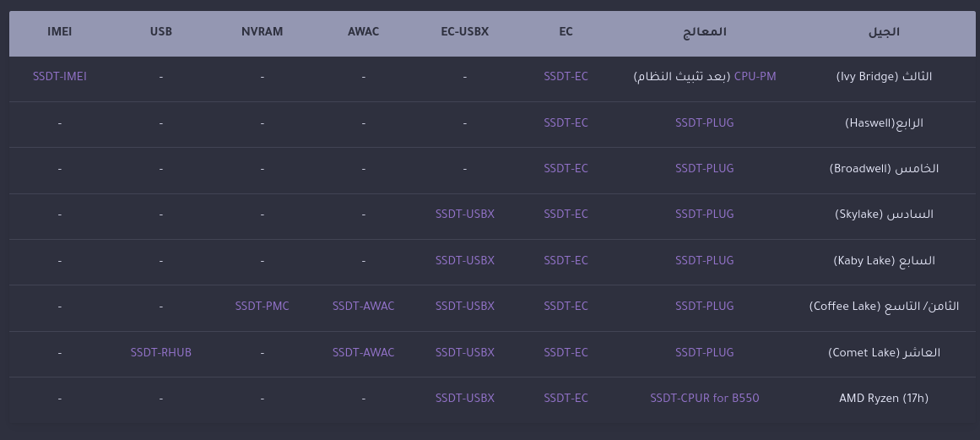The height and width of the screenshot is (440, 980).
Task: Click the CPU-PM link in Ivy Bridge row
Action: coord(755,76)
